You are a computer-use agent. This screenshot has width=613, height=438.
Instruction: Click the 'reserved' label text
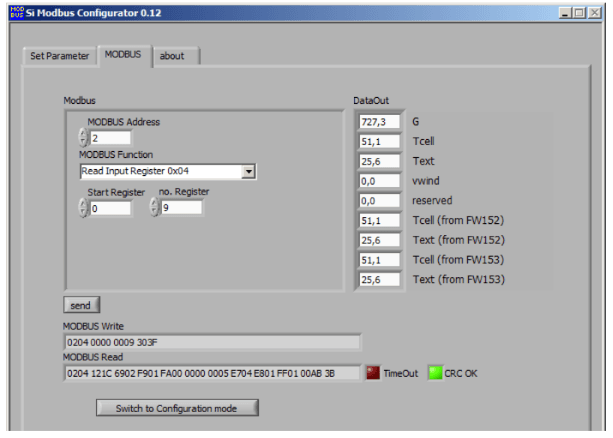coord(432,201)
